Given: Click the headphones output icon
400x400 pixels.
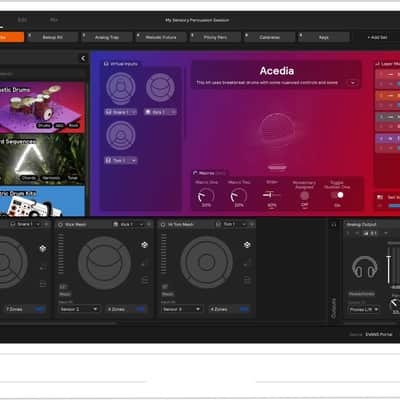Looking at the screenshot, I should (x=365, y=267).
